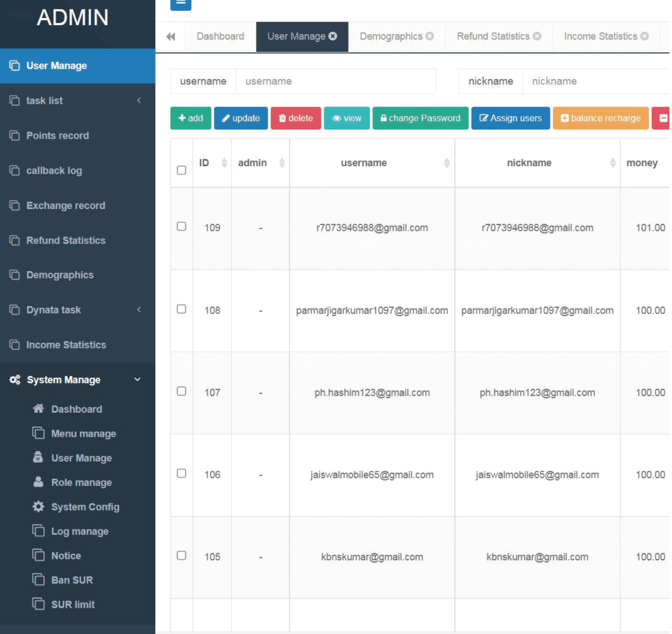672x634 pixels.
Task: Collapse the System Manage section
Action: pos(137,380)
